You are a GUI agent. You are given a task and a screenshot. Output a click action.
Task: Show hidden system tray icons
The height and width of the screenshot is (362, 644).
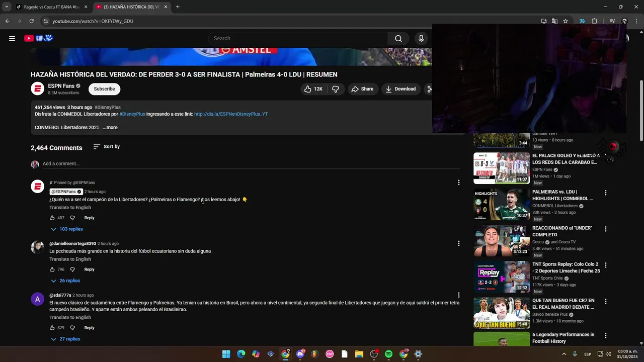[563, 354]
